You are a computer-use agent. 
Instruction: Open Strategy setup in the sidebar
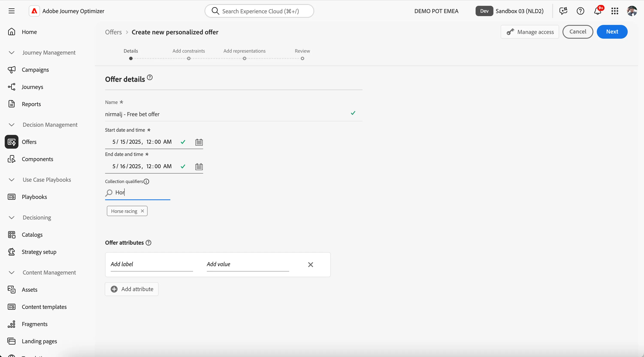[39, 252]
